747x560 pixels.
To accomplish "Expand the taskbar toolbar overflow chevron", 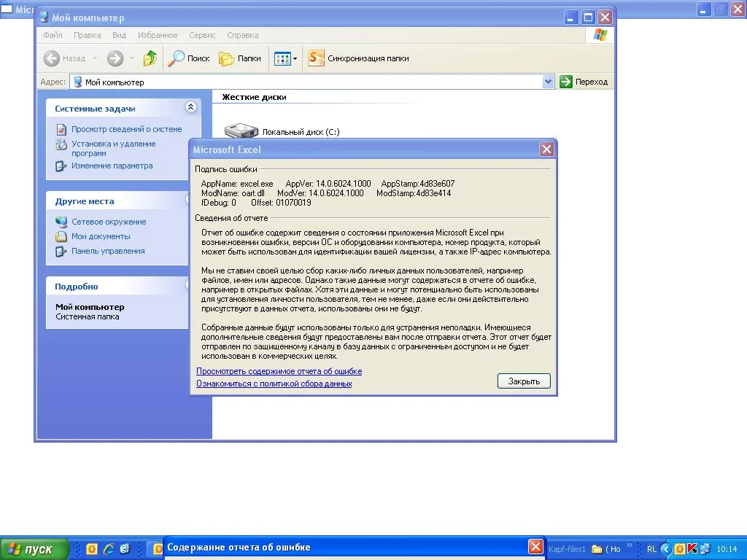I will click(x=630, y=545).
